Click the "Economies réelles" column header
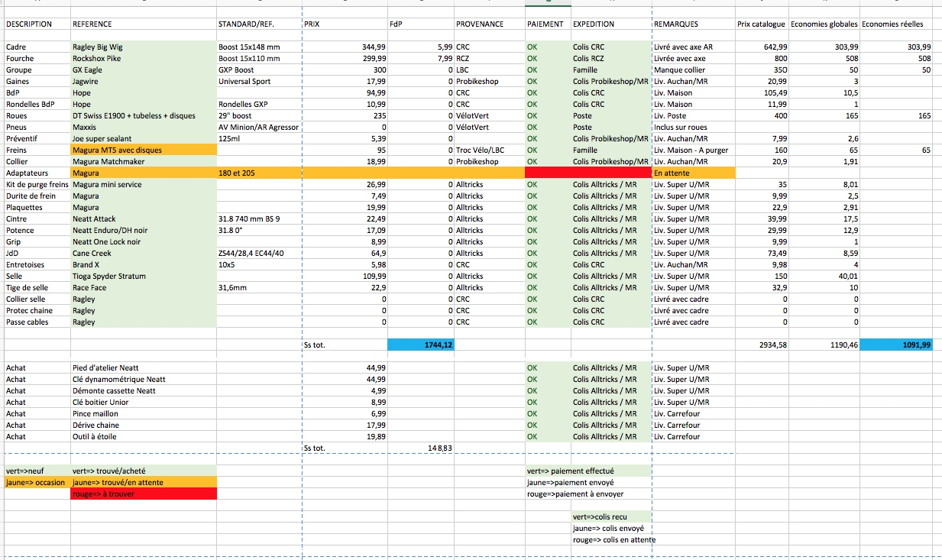942x560 pixels. coord(895,24)
